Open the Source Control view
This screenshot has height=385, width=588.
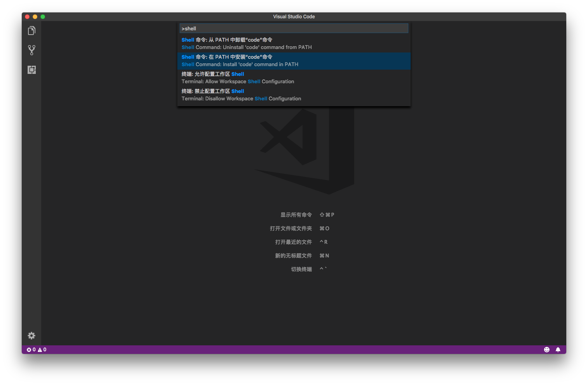31,50
